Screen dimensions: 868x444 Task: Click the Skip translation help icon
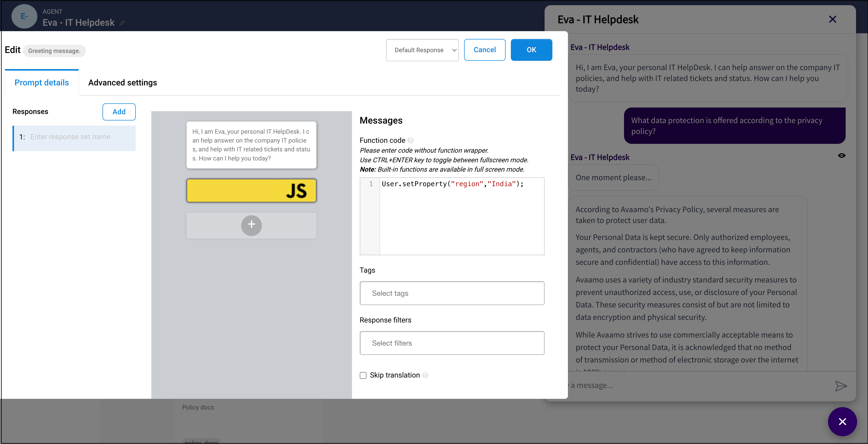point(425,375)
